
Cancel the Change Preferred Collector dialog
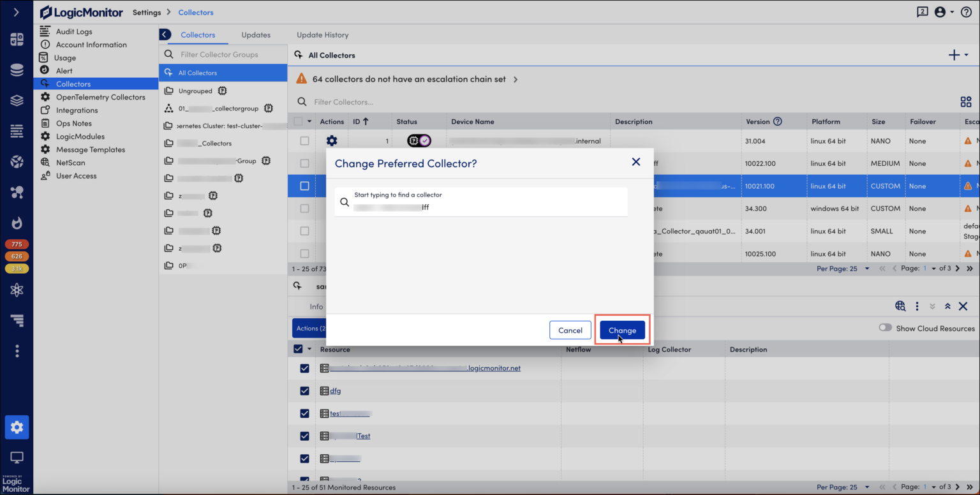pyautogui.click(x=570, y=330)
